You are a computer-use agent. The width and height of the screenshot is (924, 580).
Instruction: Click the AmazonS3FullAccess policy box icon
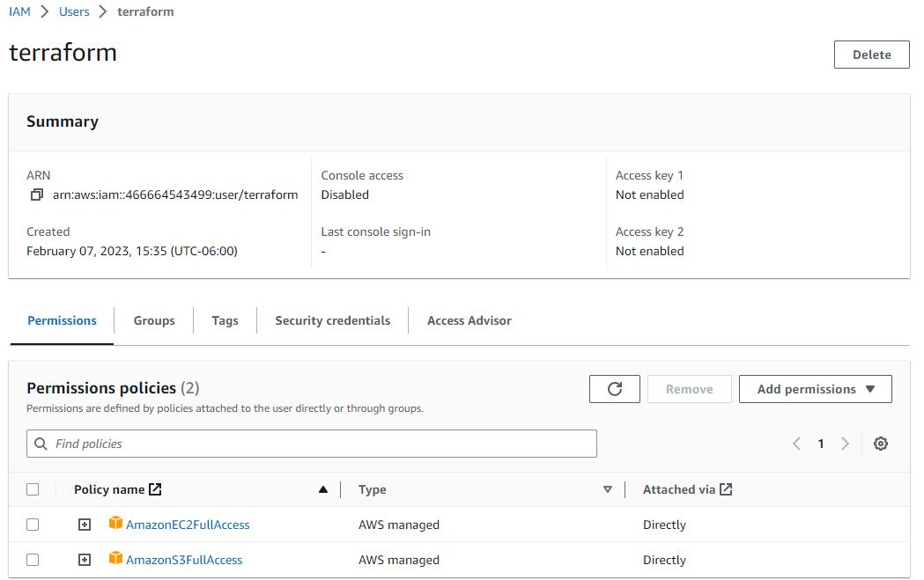115,559
